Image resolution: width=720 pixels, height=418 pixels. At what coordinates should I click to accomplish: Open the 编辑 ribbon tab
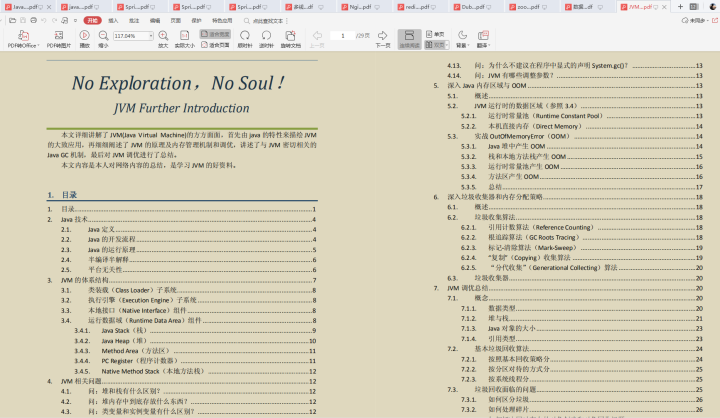point(155,21)
